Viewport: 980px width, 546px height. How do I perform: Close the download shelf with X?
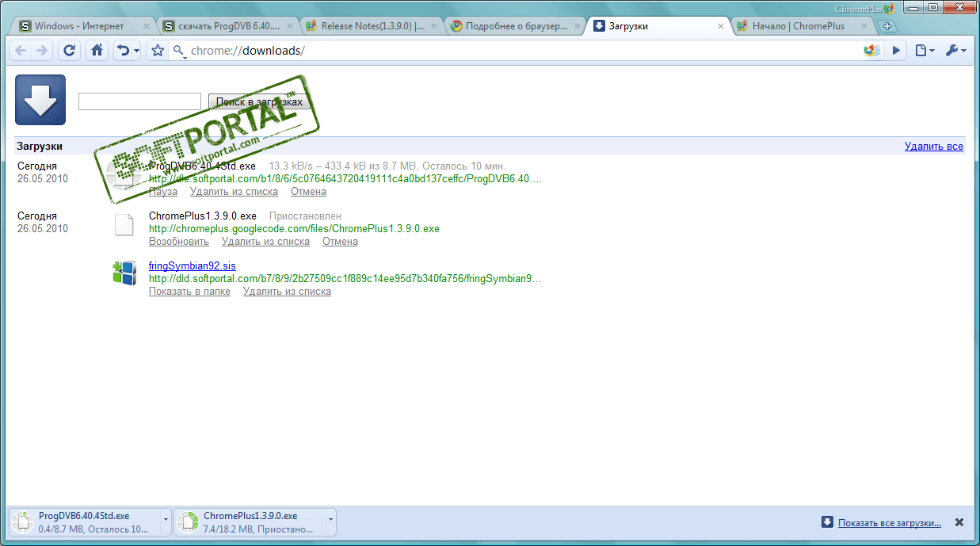[x=959, y=522]
